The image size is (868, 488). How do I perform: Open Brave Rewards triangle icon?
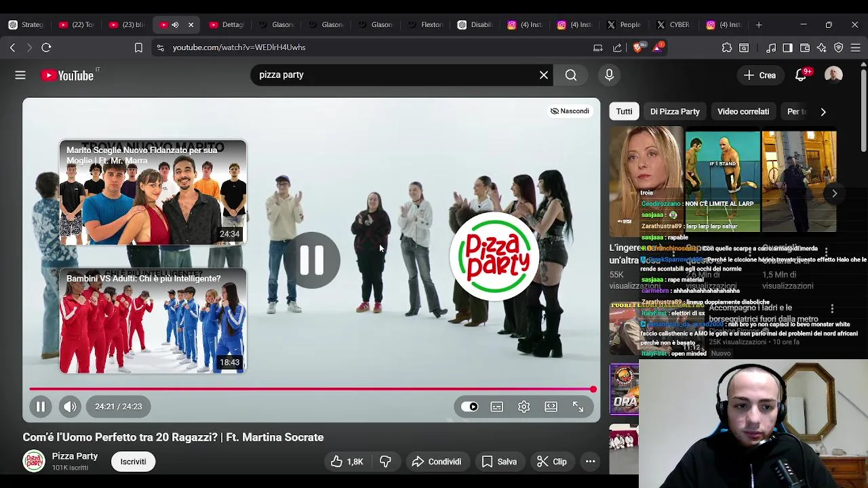[x=657, y=47]
